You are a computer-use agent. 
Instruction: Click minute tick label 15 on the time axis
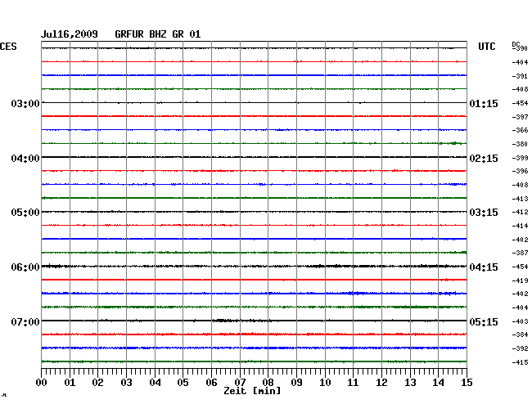(467, 383)
